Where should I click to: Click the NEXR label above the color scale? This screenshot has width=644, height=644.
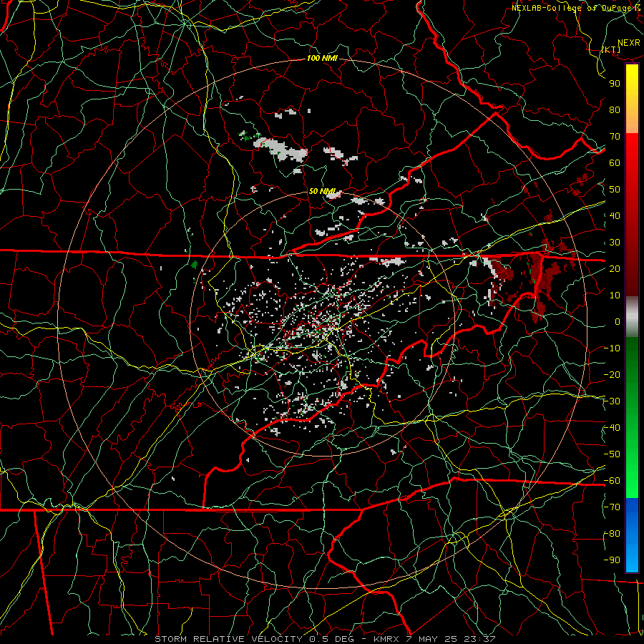[628, 43]
